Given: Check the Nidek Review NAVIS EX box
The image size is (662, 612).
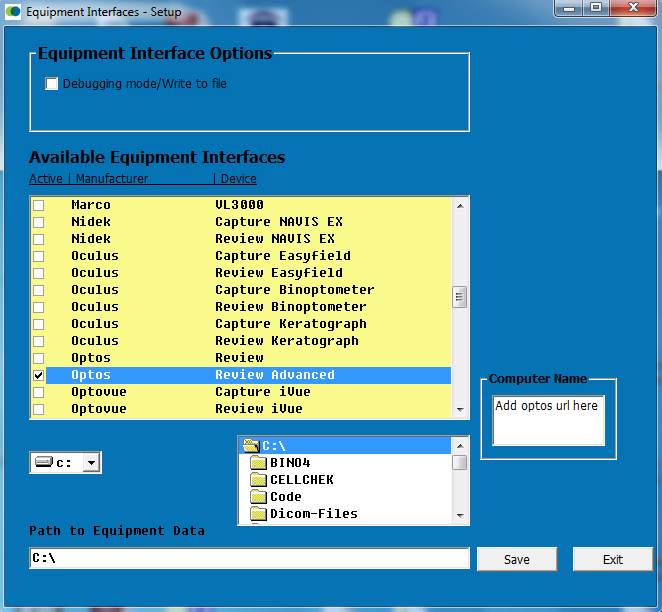Looking at the screenshot, I should 38,239.
